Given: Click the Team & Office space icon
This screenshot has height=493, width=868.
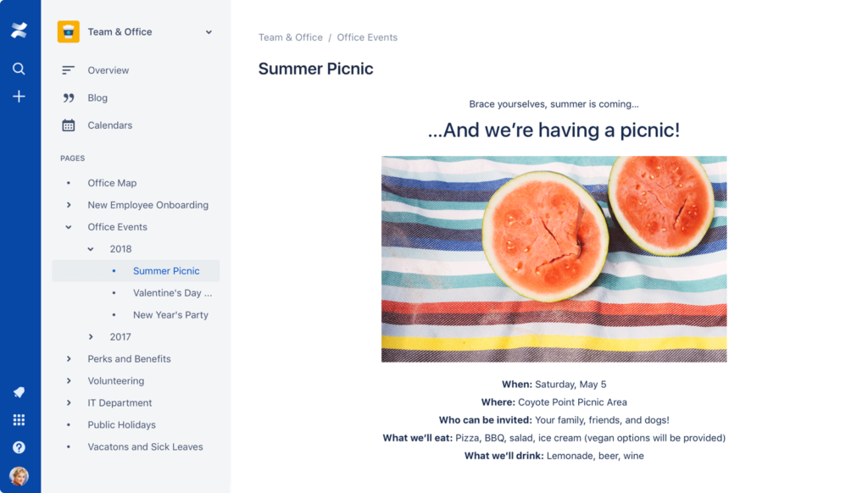Looking at the screenshot, I should tap(69, 32).
